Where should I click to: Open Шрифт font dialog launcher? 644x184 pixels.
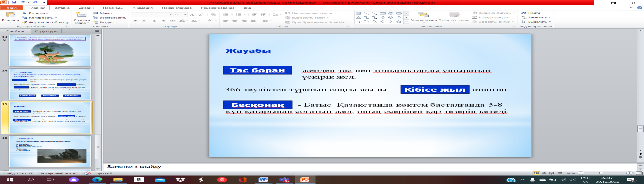tap(216, 26)
